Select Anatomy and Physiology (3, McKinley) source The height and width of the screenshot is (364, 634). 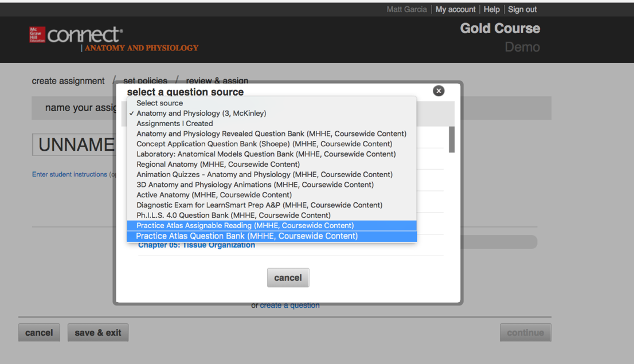pyautogui.click(x=272, y=113)
